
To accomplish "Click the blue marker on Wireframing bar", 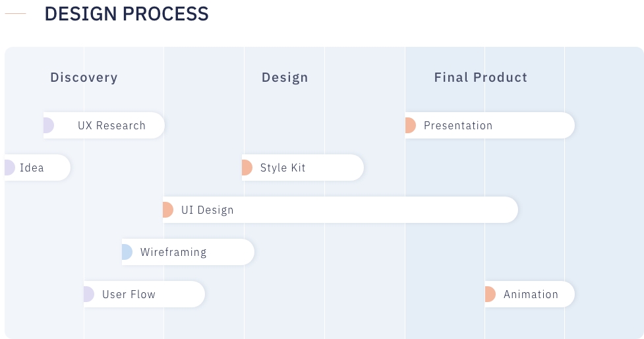I will click(x=127, y=252).
